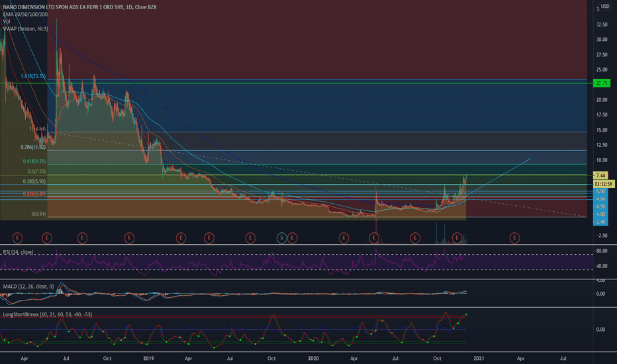
Task: Open the future earnings E marker past 2021
Action: 514,238
